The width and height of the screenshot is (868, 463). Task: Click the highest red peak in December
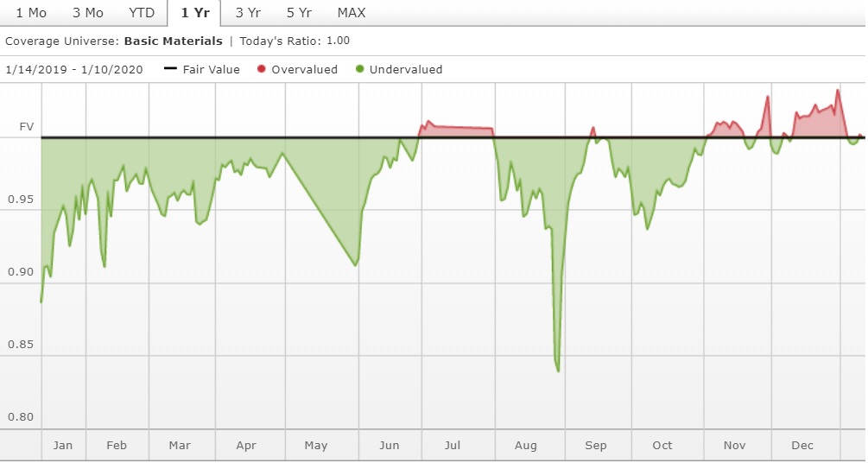(x=837, y=91)
